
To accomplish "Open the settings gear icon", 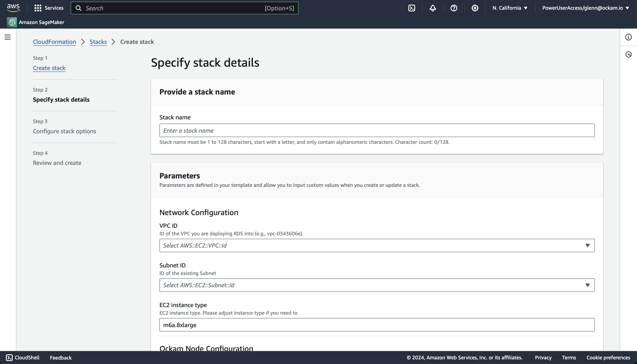I will [x=475, y=8].
